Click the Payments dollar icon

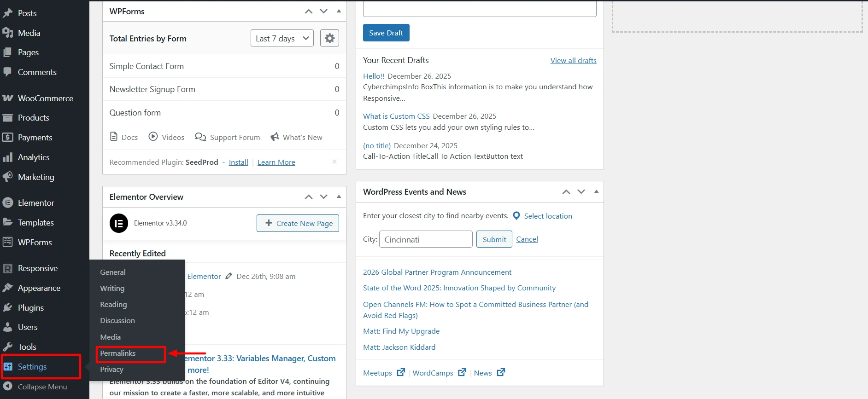(x=7, y=138)
